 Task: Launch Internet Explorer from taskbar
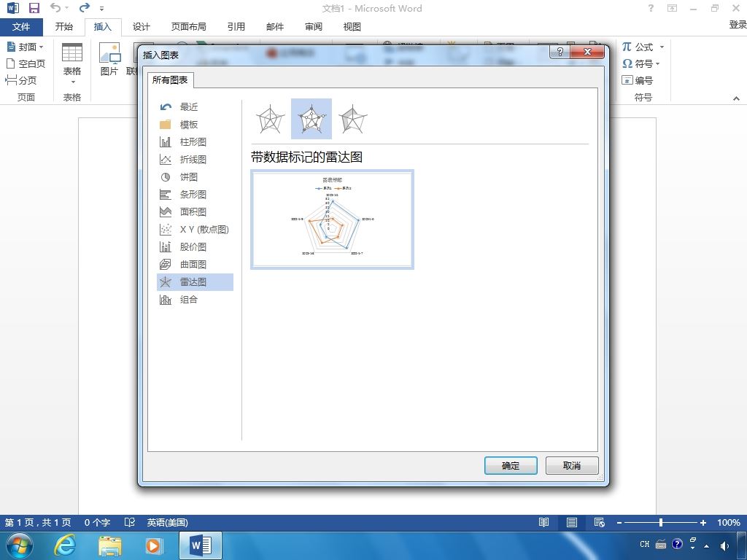tap(64, 545)
